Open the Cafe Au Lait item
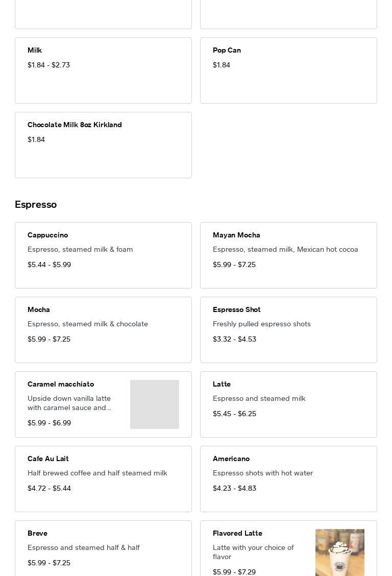Image resolution: width=392 pixels, height=576 pixels. click(x=103, y=479)
